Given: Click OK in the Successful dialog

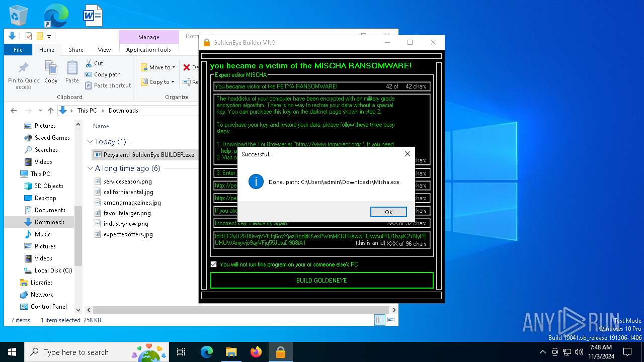Looking at the screenshot, I should [x=388, y=212].
